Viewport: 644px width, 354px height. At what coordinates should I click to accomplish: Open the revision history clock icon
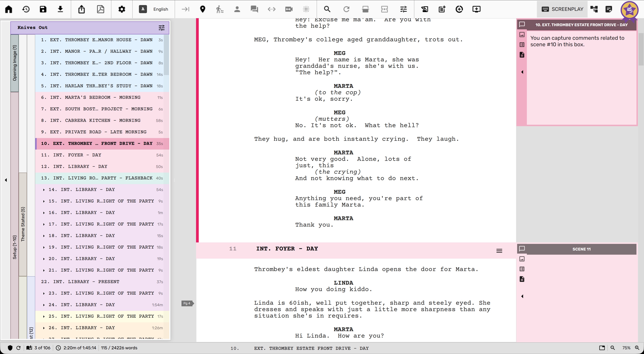point(26,9)
